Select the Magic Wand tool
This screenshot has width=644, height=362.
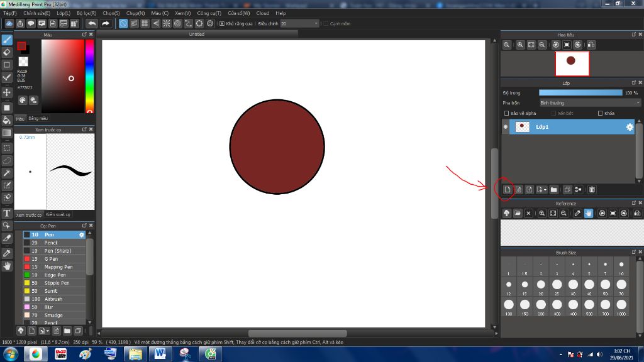pyautogui.click(x=7, y=173)
